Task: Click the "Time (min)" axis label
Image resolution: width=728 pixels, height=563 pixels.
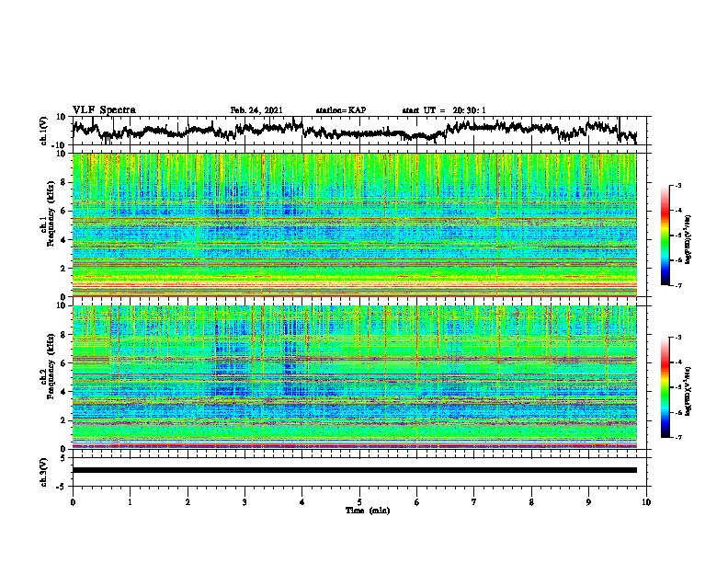Action: coord(368,511)
